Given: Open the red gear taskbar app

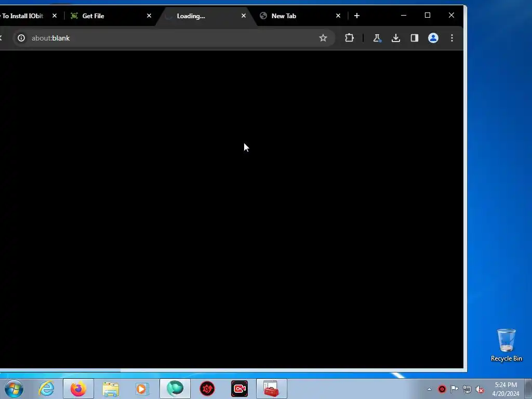Looking at the screenshot, I should 207,389.
